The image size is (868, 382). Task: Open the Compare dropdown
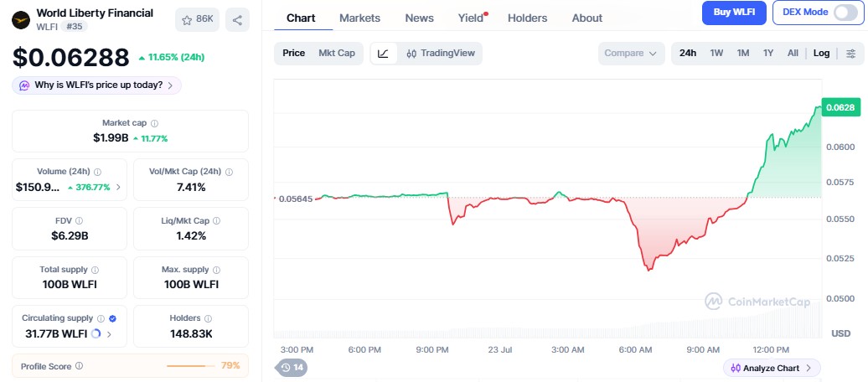pyautogui.click(x=631, y=53)
